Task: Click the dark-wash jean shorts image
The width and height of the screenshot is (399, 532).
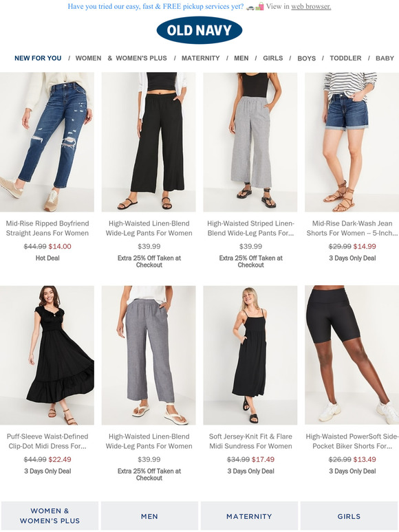Action: pos(352,142)
